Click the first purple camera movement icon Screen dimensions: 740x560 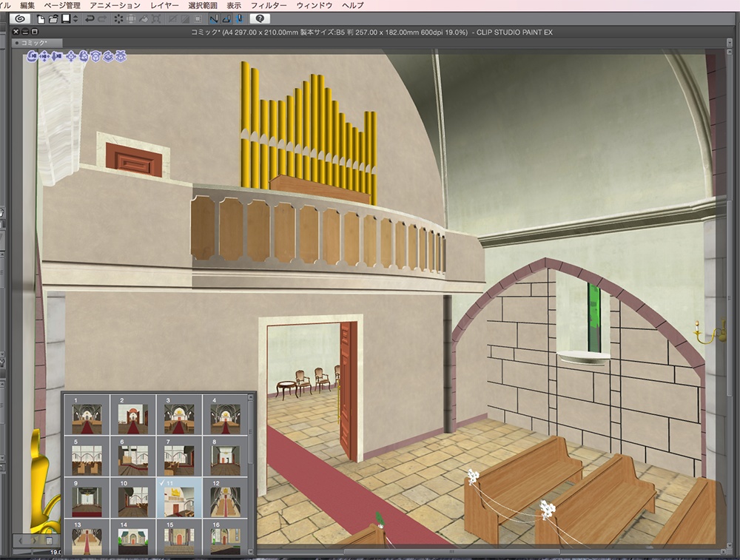click(x=33, y=55)
